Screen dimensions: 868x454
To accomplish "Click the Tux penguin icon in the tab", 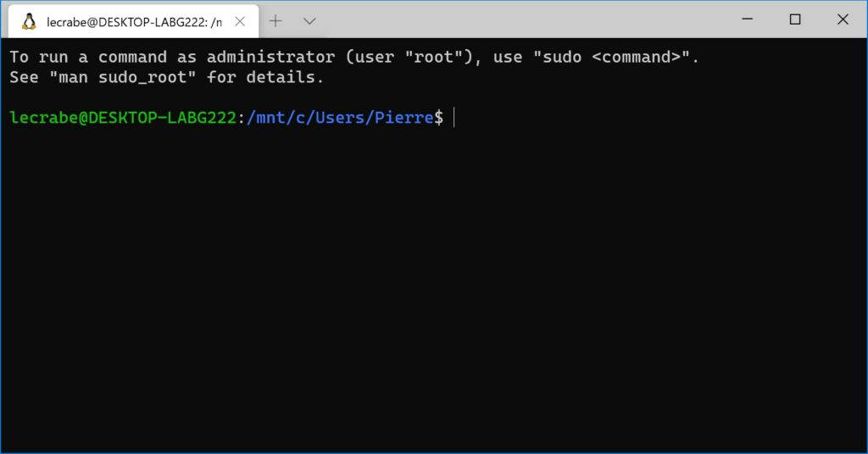I will coord(29,21).
